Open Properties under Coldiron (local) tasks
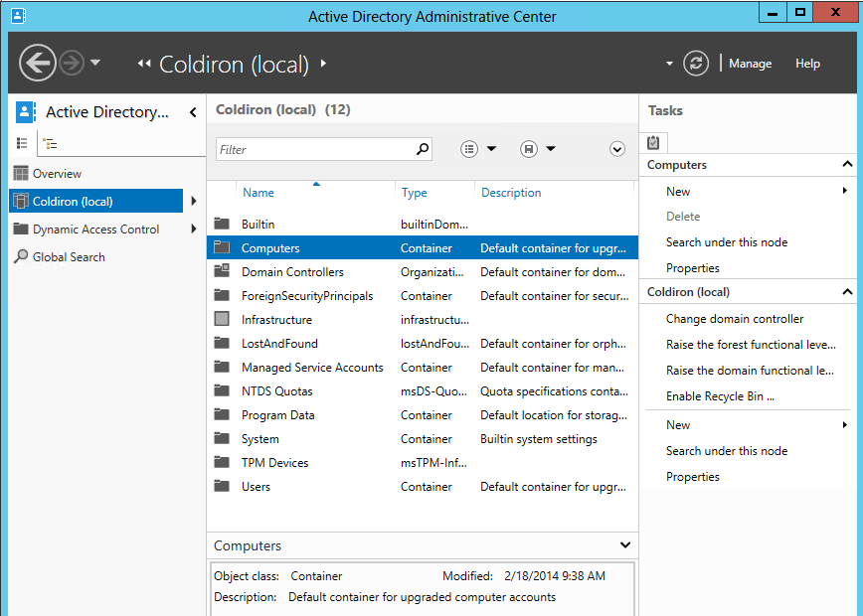The image size is (863, 616). (x=692, y=476)
